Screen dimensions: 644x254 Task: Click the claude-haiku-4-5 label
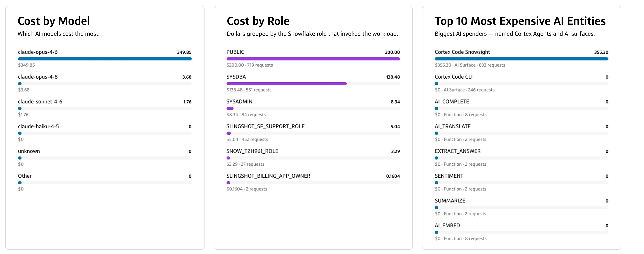pos(39,126)
